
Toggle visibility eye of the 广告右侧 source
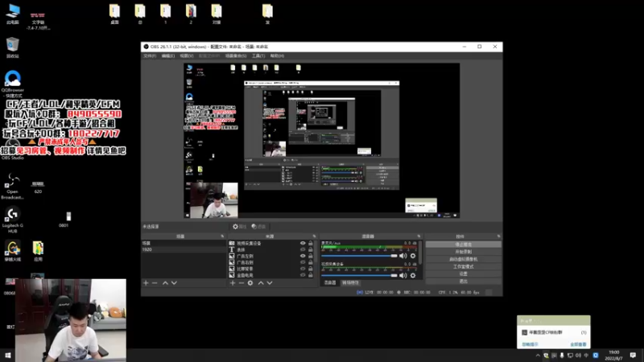tap(303, 262)
